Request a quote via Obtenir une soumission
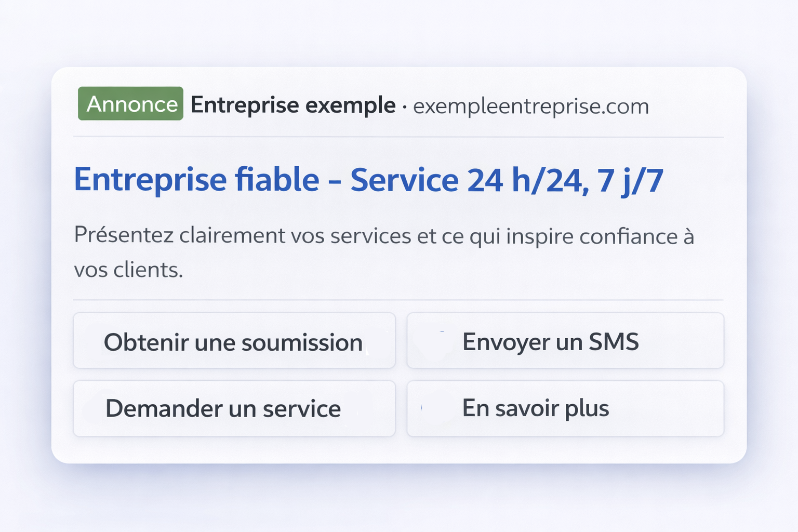This screenshot has height=532, width=798. pos(234,341)
